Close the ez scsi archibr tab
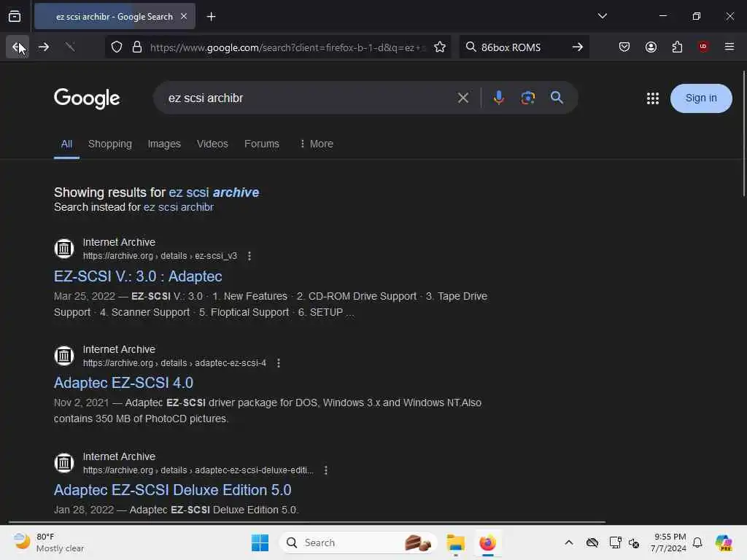747x560 pixels. [x=184, y=17]
